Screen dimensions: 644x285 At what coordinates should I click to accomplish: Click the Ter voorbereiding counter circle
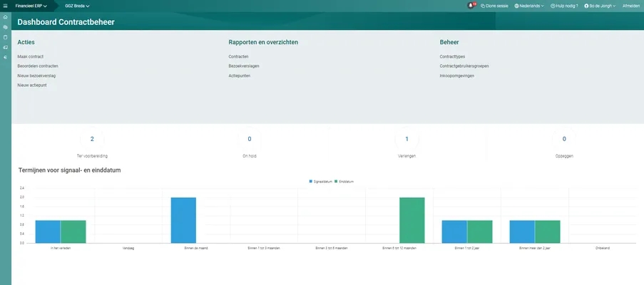click(92, 139)
